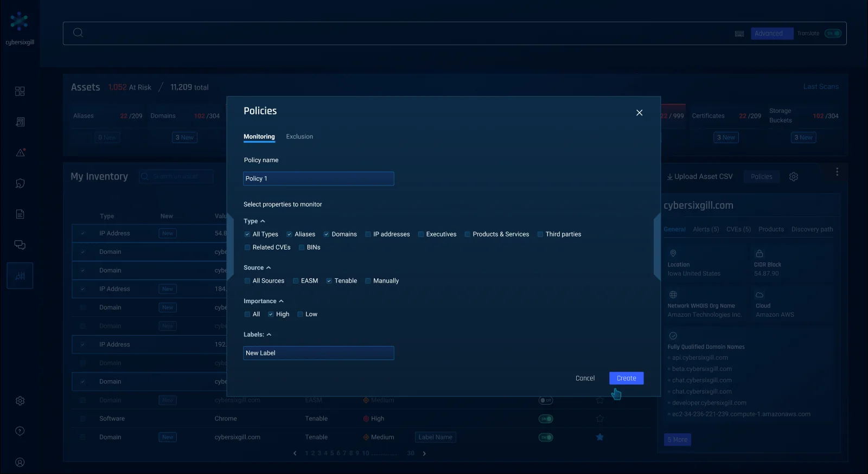The width and height of the screenshot is (868, 474).
Task: Close the Policies dialog
Action: coord(640,113)
